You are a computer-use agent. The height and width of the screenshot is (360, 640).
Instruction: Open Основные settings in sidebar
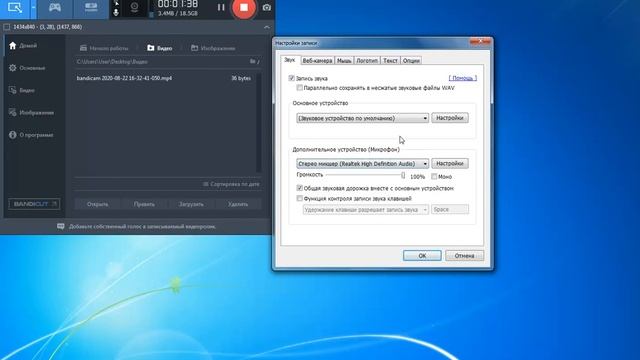click(x=27, y=68)
